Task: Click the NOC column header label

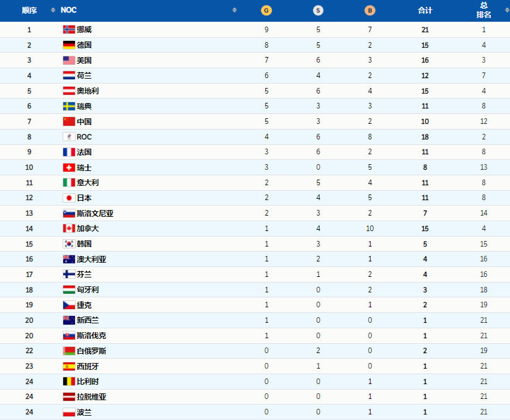Action: coord(69,11)
